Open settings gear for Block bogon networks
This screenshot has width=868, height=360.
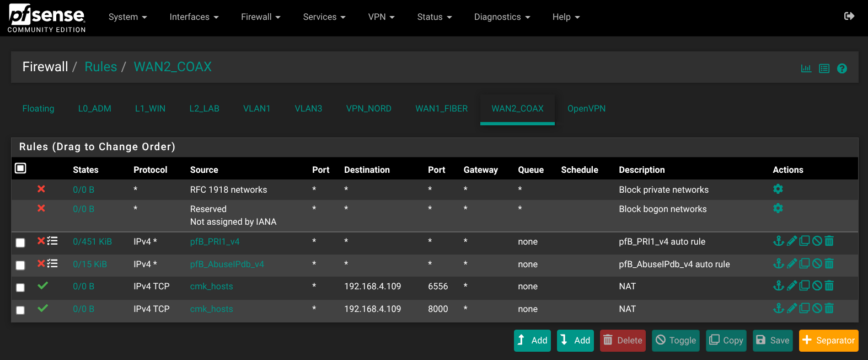(778, 209)
